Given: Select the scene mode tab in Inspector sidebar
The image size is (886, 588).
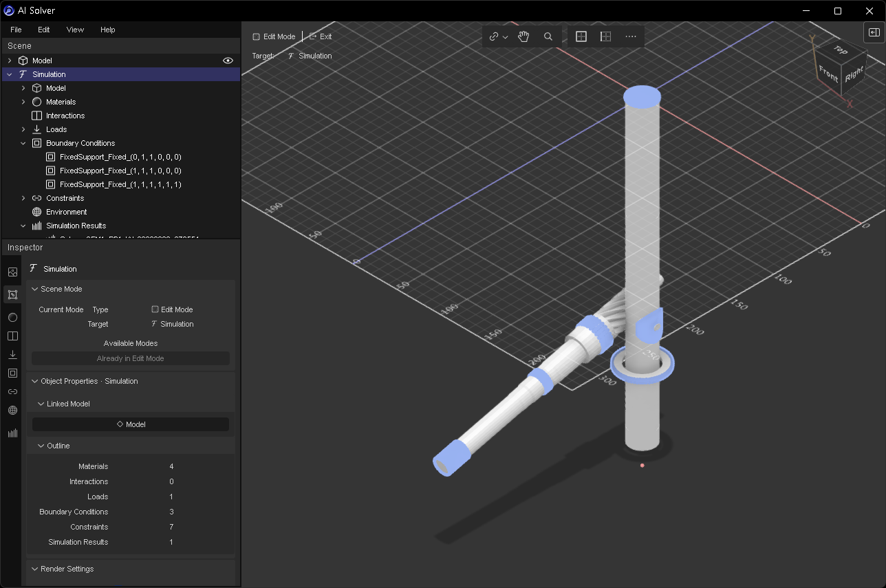Looking at the screenshot, I should [12, 295].
